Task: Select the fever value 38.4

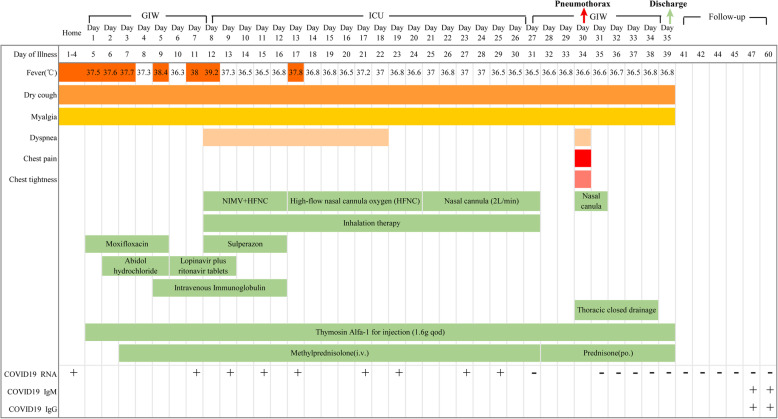Action: [x=161, y=72]
